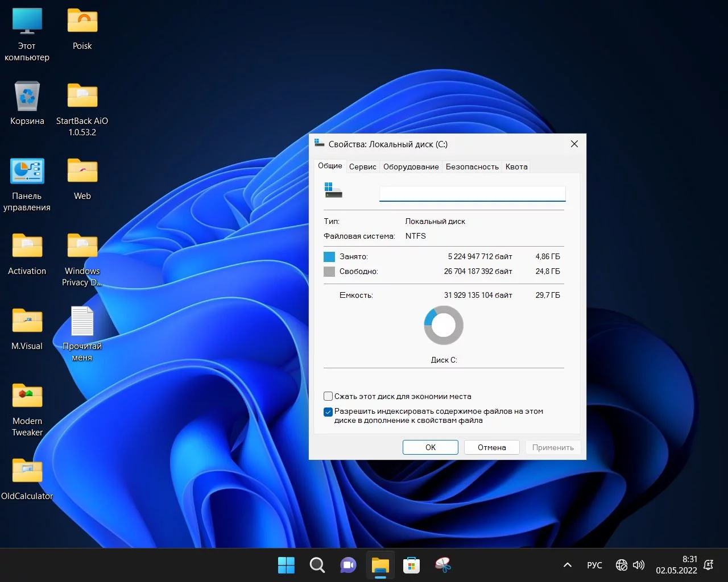Uncheck the allow file indexing checkbox
The image size is (728, 582).
point(328,412)
